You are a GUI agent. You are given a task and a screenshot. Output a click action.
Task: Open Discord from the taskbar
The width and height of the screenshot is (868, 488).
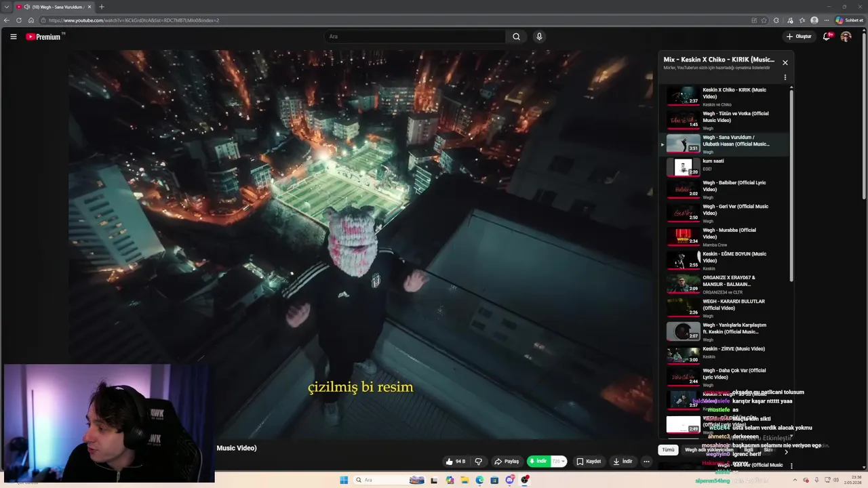point(510,480)
